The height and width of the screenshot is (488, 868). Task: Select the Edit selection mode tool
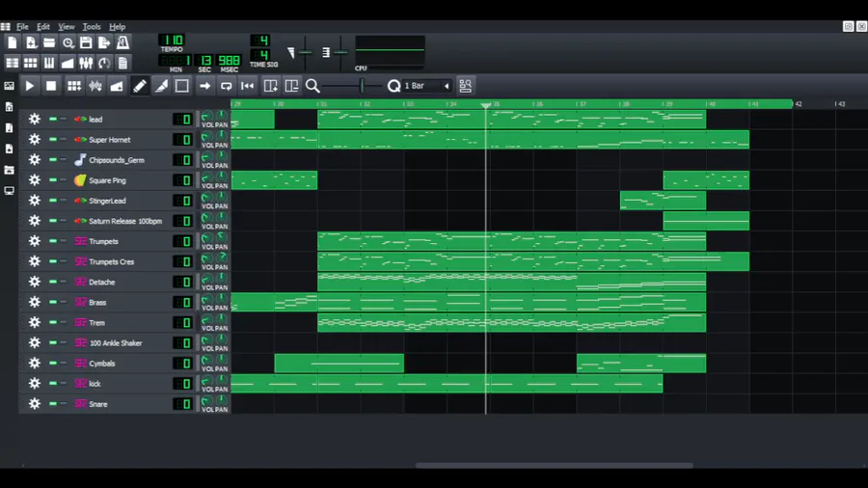click(x=182, y=86)
